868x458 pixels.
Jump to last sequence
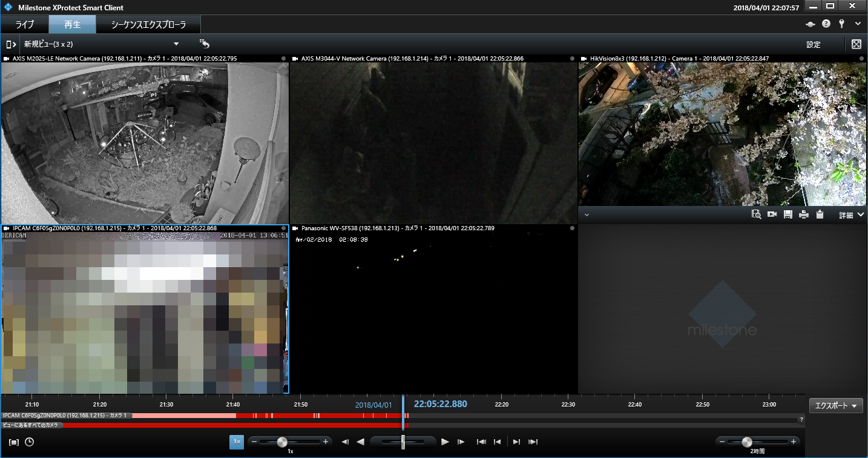pyautogui.click(x=533, y=442)
